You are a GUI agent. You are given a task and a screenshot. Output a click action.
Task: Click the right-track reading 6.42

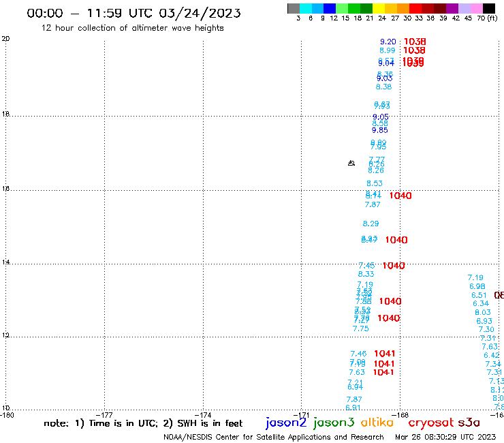pyautogui.click(x=492, y=356)
